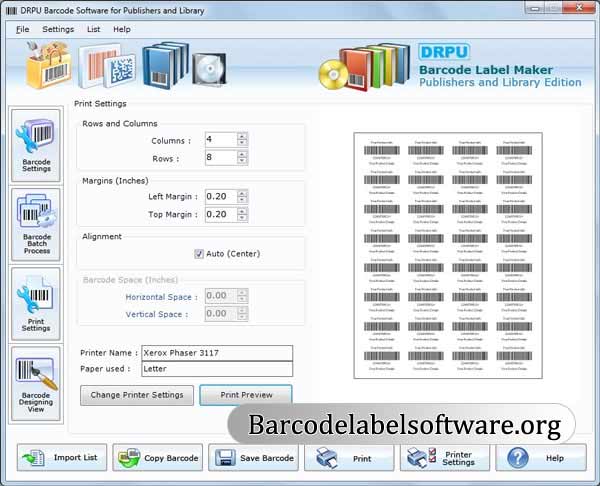Open the Settings menu
The height and width of the screenshot is (486, 600).
click(x=58, y=29)
